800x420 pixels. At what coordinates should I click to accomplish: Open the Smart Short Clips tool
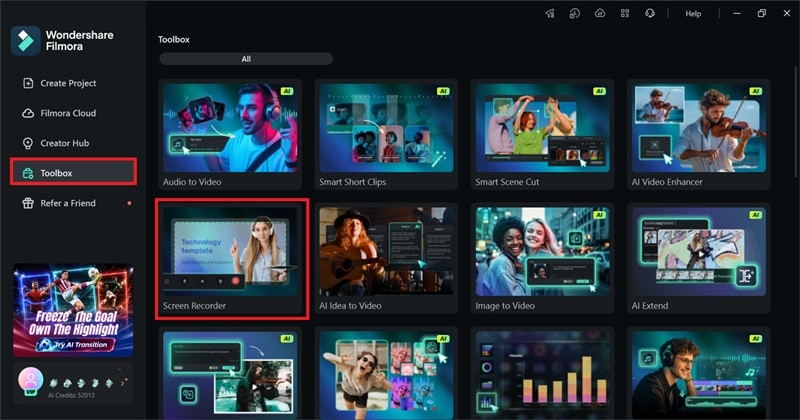point(386,134)
